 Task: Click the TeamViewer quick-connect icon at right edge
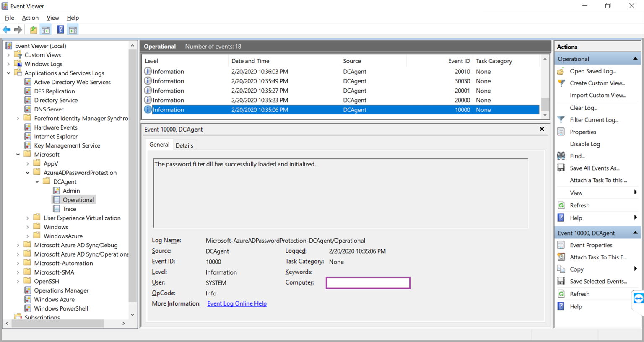(639, 298)
